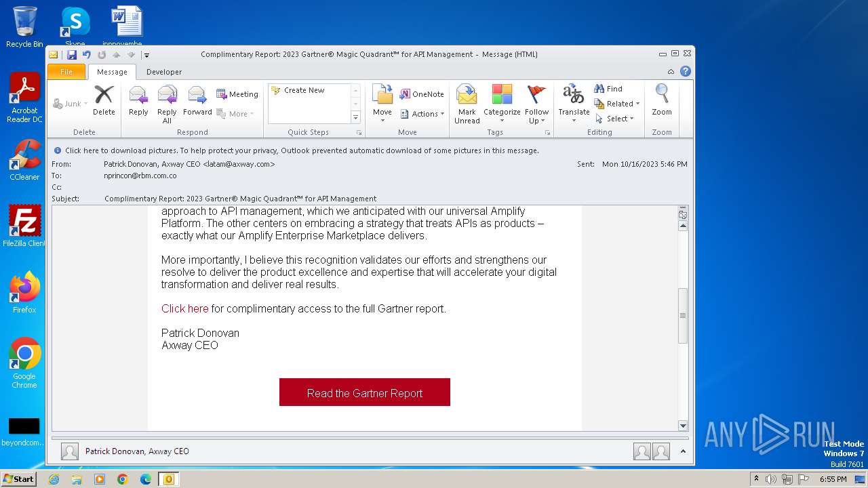This screenshot has width=868, height=488.
Task: Open Outlook Help question mark icon
Action: tap(686, 71)
